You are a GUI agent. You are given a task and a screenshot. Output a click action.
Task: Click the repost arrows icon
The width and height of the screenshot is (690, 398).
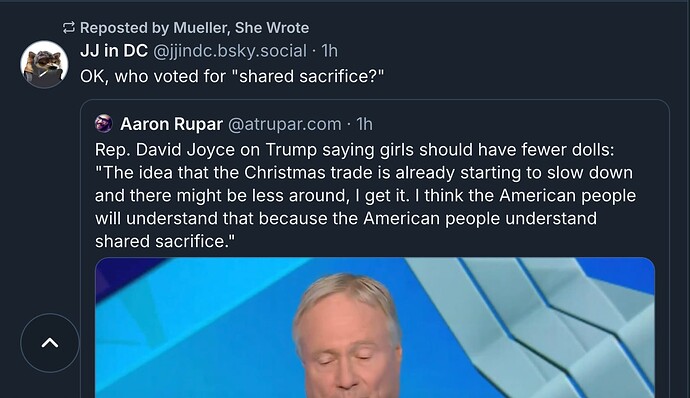click(69, 28)
